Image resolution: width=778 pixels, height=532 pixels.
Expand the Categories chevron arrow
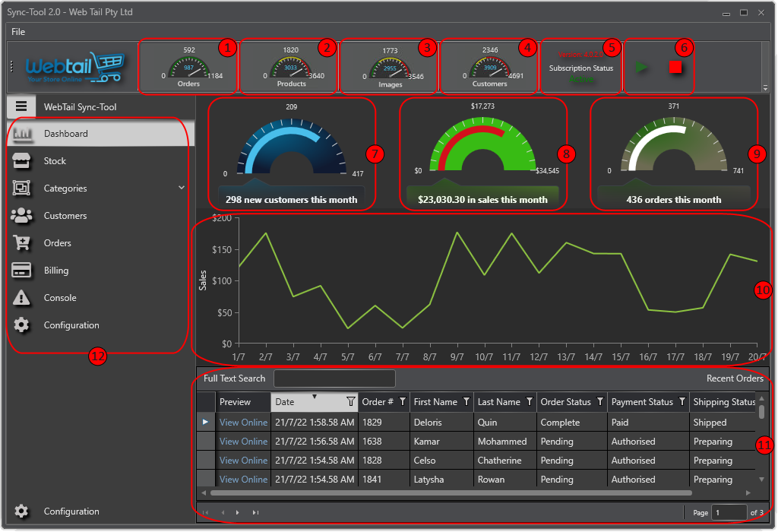(x=181, y=188)
